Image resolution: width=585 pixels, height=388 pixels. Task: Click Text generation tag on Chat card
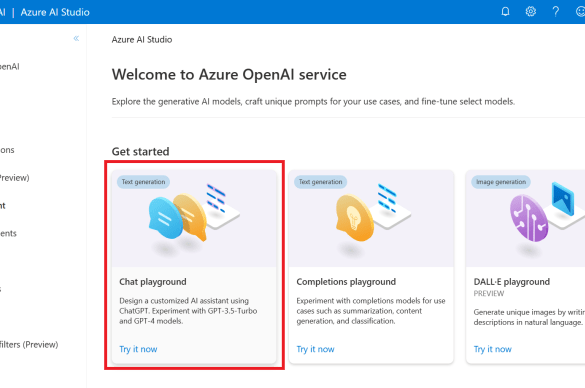pyautogui.click(x=143, y=182)
